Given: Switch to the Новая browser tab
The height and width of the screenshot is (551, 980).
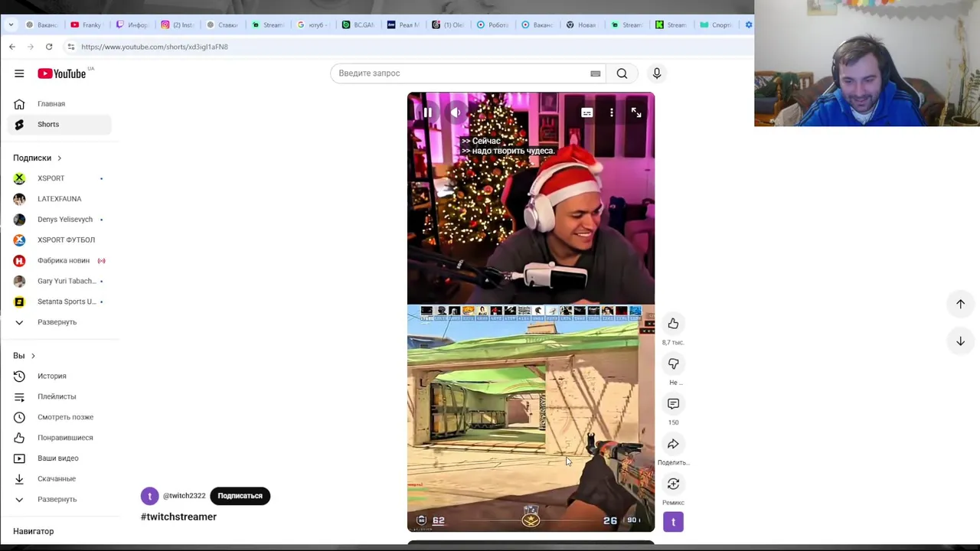Looking at the screenshot, I should tap(581, 24).
